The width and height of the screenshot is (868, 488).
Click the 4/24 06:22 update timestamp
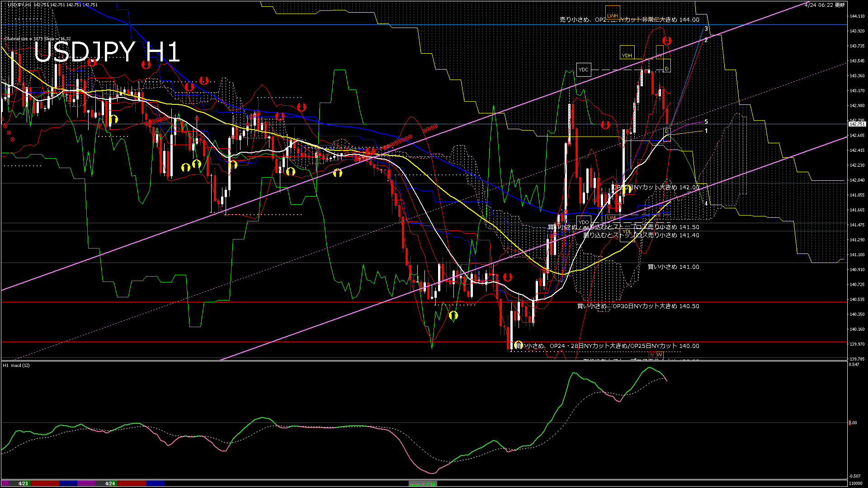click(x=825, y=5)
